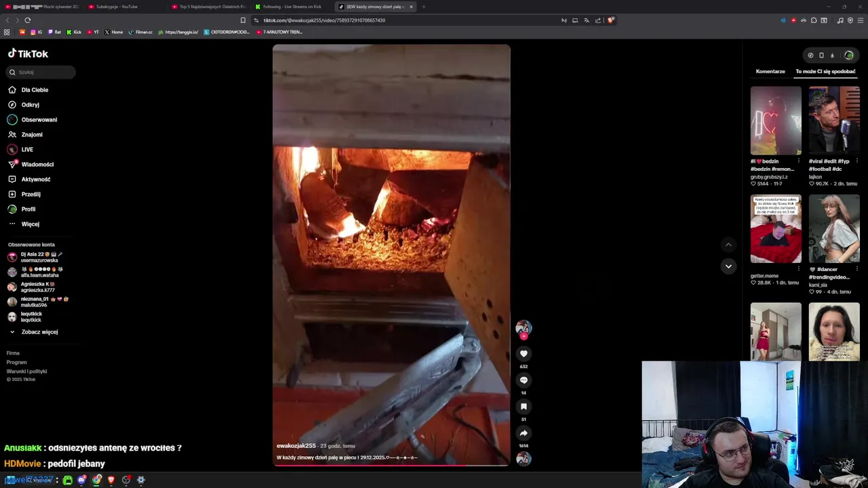
Task: Switch to Top 5 Najdziwniejszych YouTube tab
Action: tap(208, 7)
